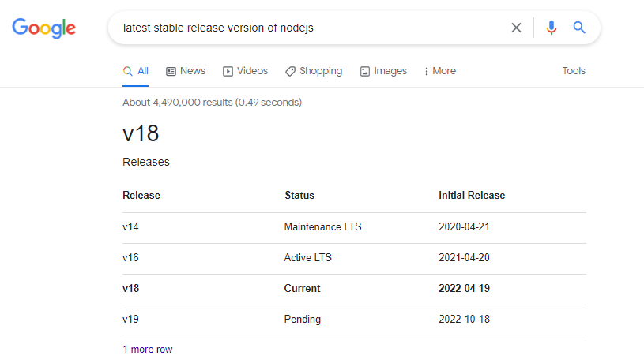This screenshot has width=644, height=363.
Task: Expand the table with 1 more row
Action: tap(148, 349)
